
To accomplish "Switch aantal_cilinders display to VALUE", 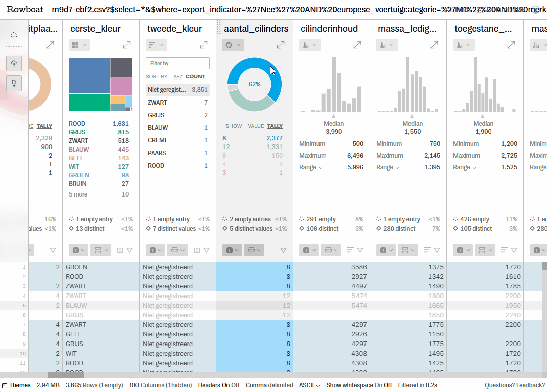I will coord(256,126).
